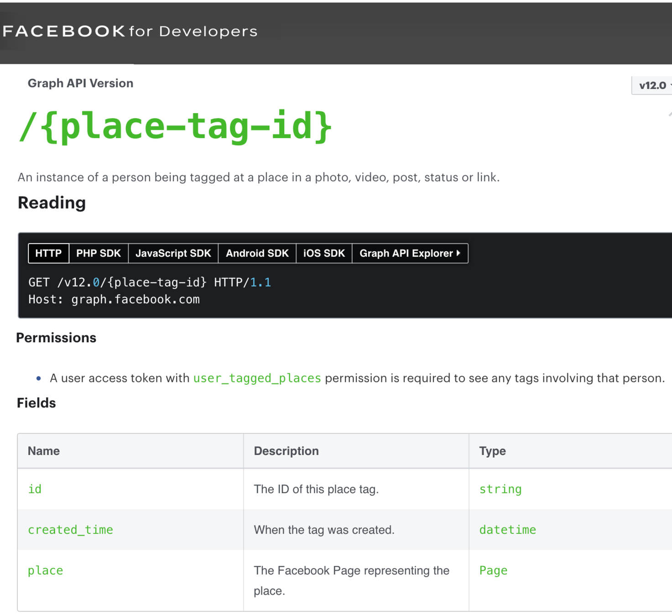Screen dimensions: 672x616
Task: Click the id field name
Action: pyautogui.click(x=35, y=489)
